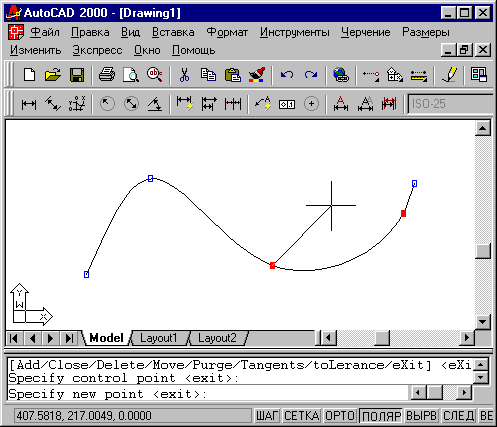The height and width of the screenshot is (427, 497).
Task: Toggle ШАГ snap mode in status bar
Action: [x=267, y=416]
